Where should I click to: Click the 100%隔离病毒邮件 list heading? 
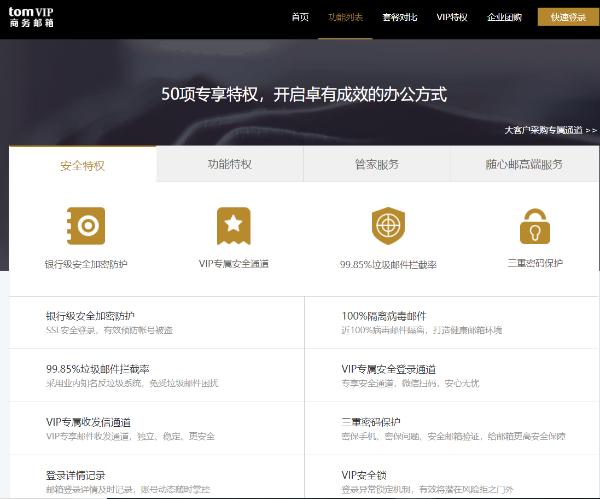384,315
